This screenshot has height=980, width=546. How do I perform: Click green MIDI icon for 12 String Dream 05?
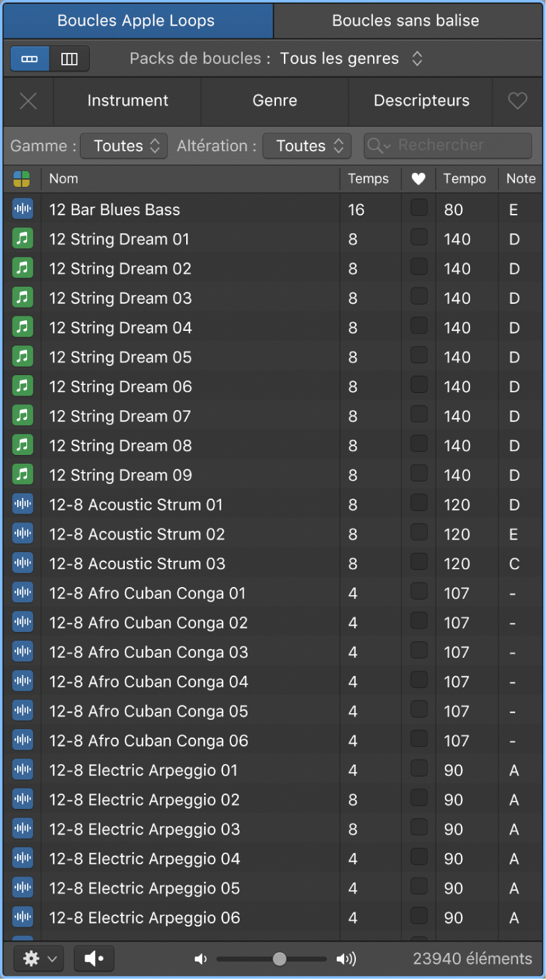pyautogui.click(x=22, y=357)
